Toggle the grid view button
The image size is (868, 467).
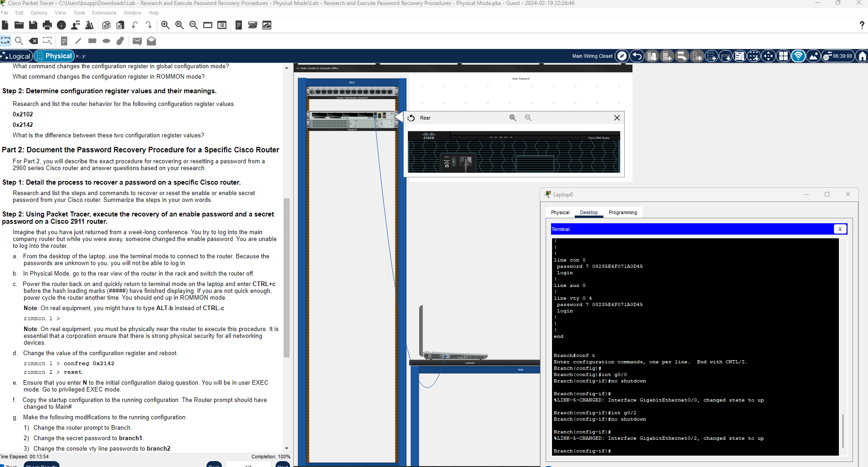783,56
